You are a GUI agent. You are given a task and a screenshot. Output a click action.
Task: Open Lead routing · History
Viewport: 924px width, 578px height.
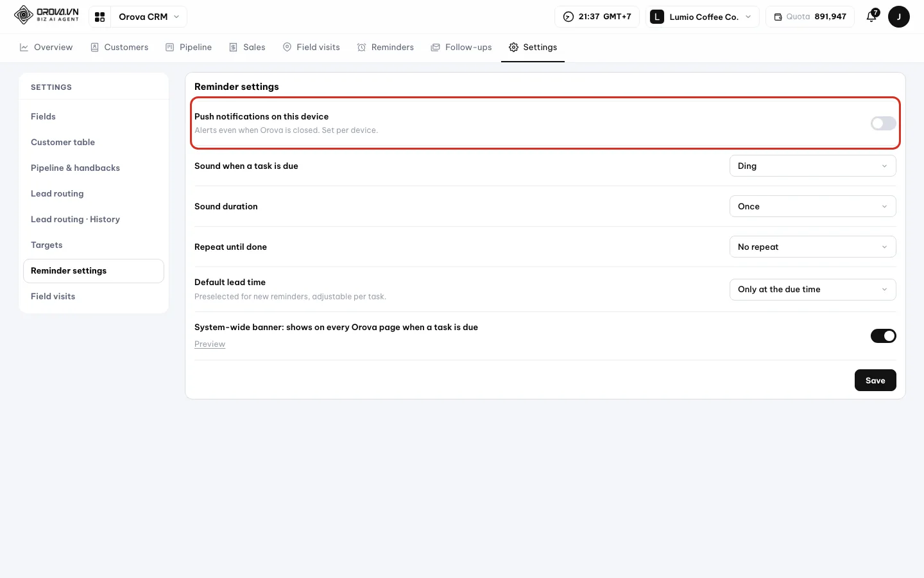(x=94, y=219)
